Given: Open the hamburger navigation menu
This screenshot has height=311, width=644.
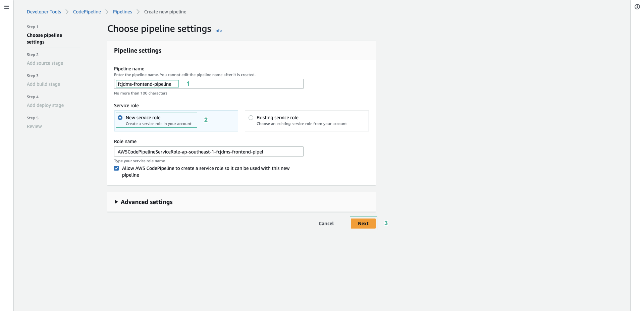Looking at the screenshot, I should (7, 7).
